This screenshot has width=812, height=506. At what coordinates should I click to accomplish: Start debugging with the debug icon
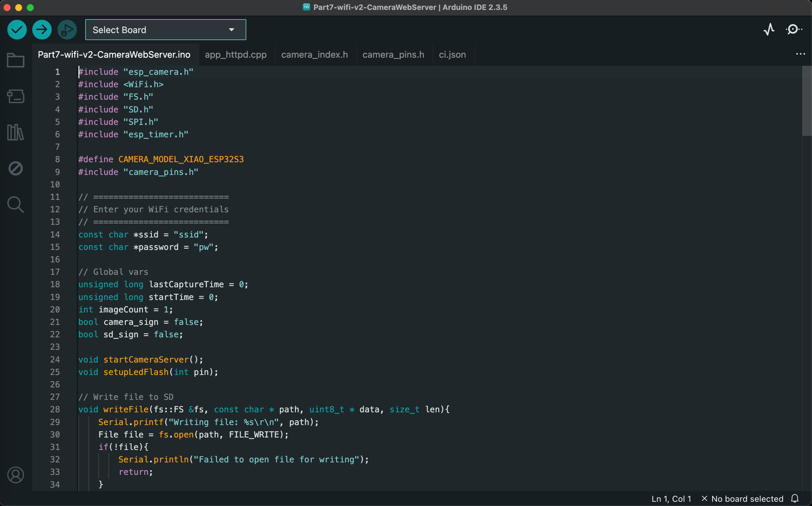point(67,30)
